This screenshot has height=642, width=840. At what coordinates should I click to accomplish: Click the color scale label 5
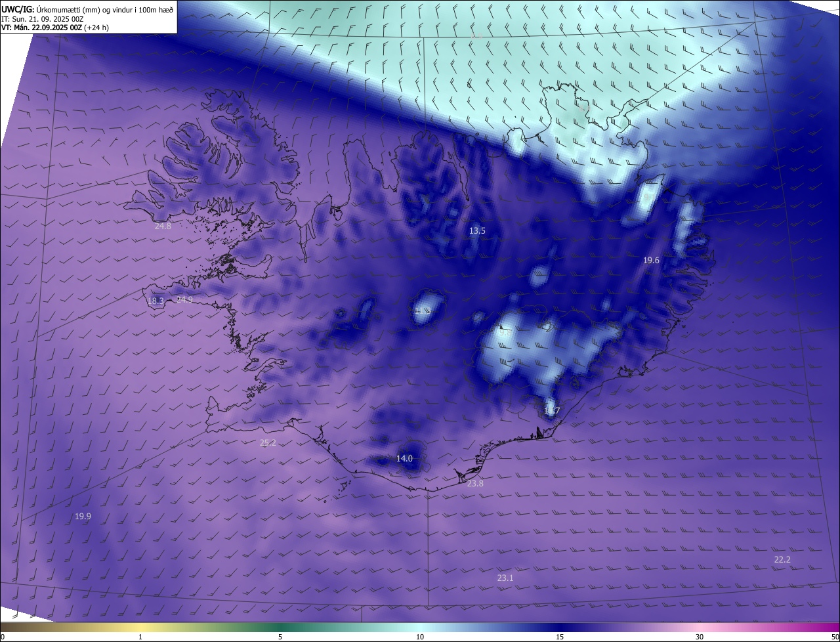click(x=280, y=637)
